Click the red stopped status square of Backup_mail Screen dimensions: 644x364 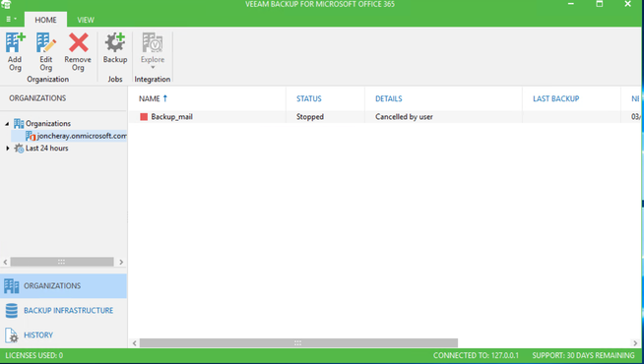tap(144, 117)
